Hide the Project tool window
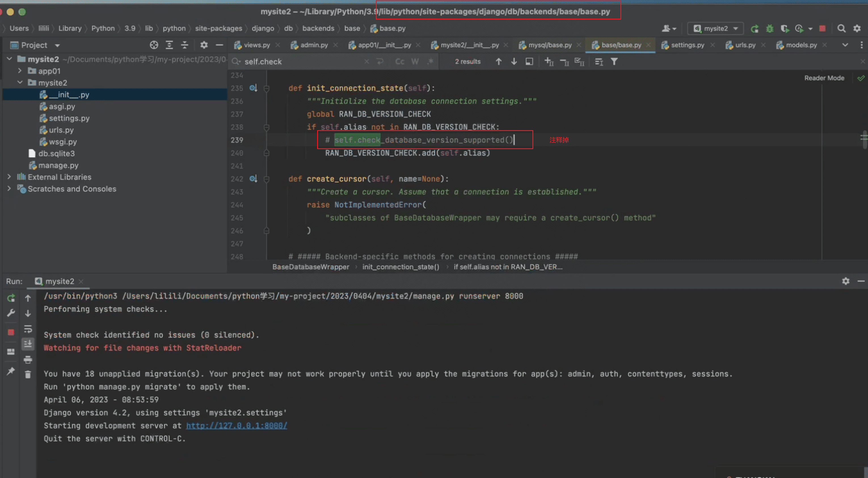This screenshot has height=478, width=868. [219, 45]
